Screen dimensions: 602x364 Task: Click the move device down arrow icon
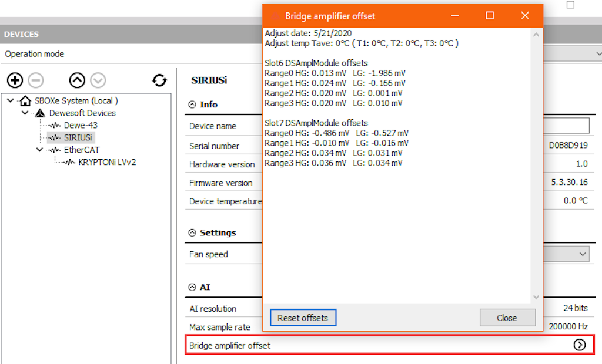(x=98, y=80)
